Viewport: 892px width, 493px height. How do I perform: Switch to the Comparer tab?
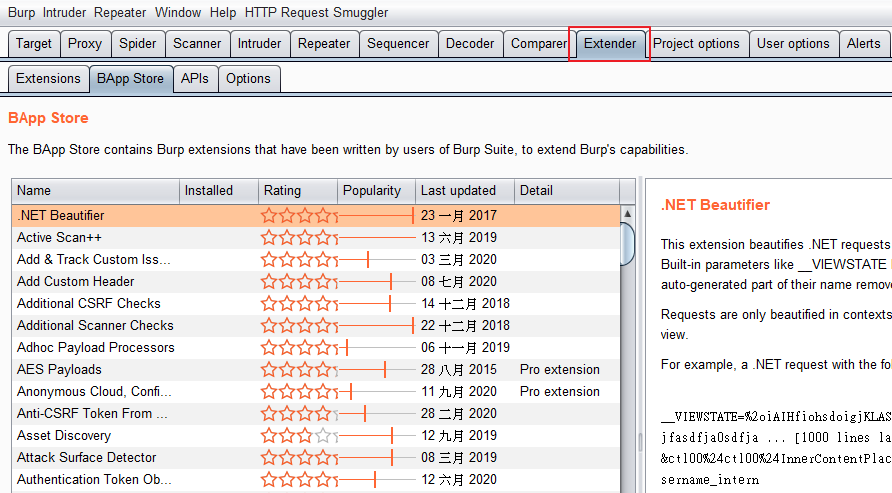point(539,44)
